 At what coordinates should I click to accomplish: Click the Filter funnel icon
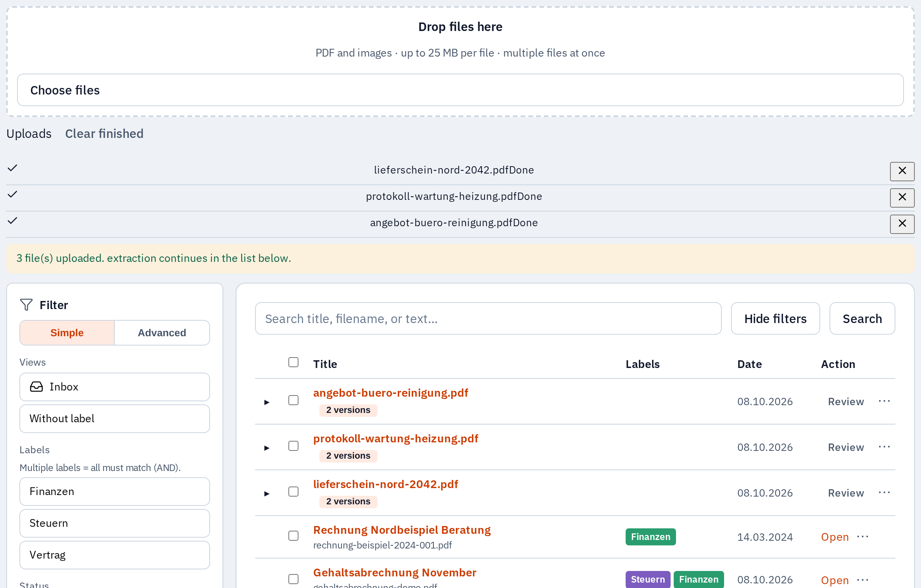[26, 305]
